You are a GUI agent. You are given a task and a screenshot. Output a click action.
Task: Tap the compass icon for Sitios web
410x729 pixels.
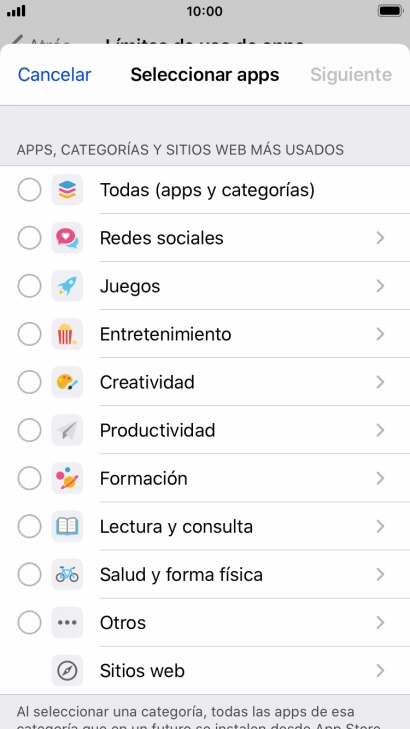pyautogui.click(x=67, y=671)
